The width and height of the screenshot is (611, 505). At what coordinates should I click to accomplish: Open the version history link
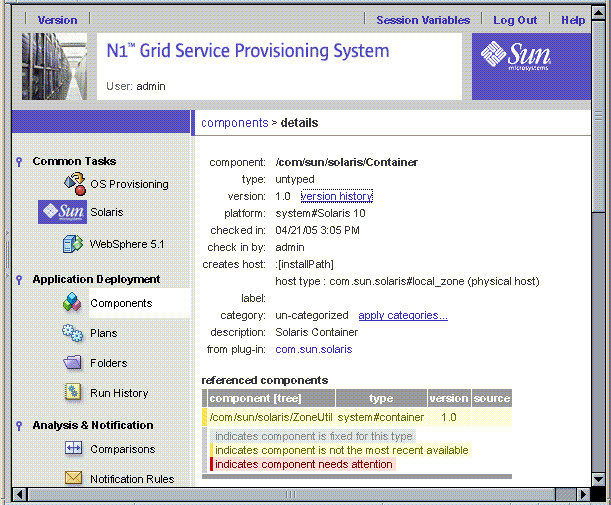click(337, 196)
